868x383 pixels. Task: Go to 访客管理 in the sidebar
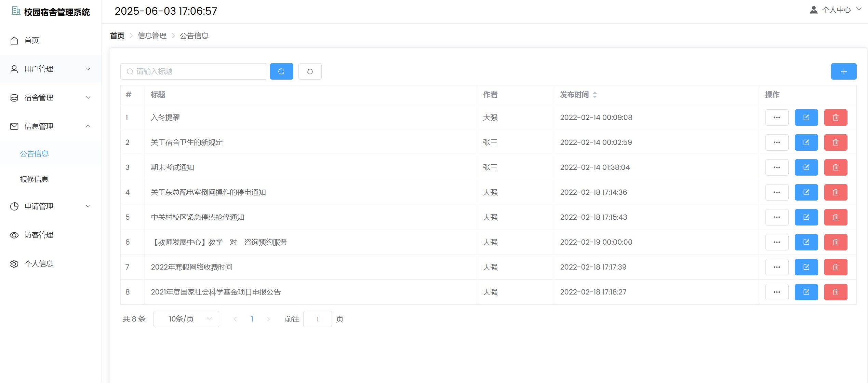click(x=39, y=235)
